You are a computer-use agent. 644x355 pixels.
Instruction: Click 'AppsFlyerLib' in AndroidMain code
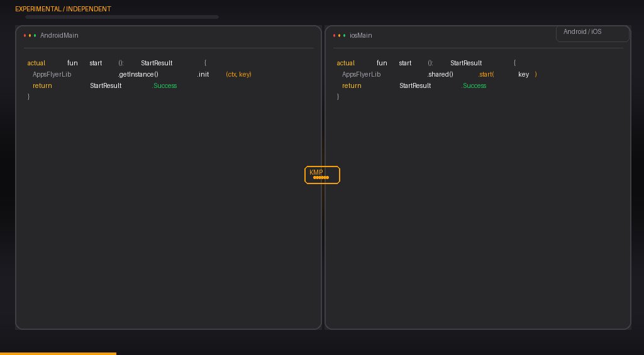[x=52, y=74]
